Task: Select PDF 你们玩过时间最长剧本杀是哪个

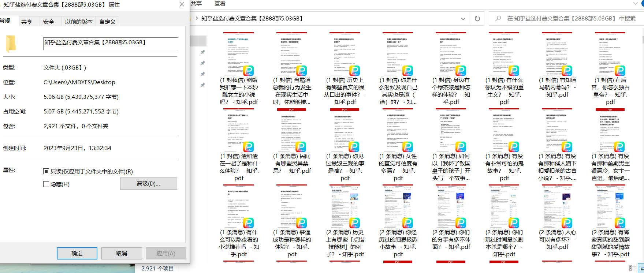Action: coord(504,221)
